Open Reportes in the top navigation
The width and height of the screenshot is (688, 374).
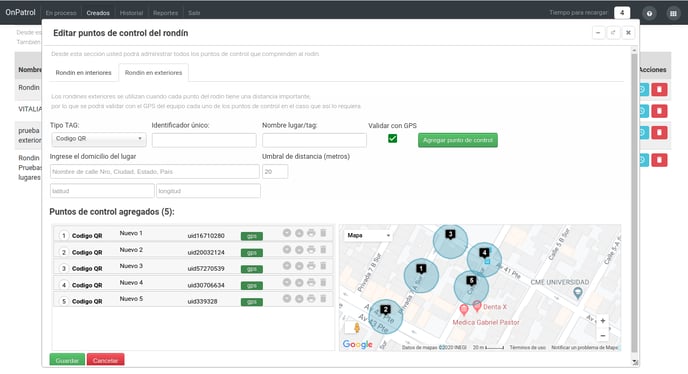coord(165,13)
